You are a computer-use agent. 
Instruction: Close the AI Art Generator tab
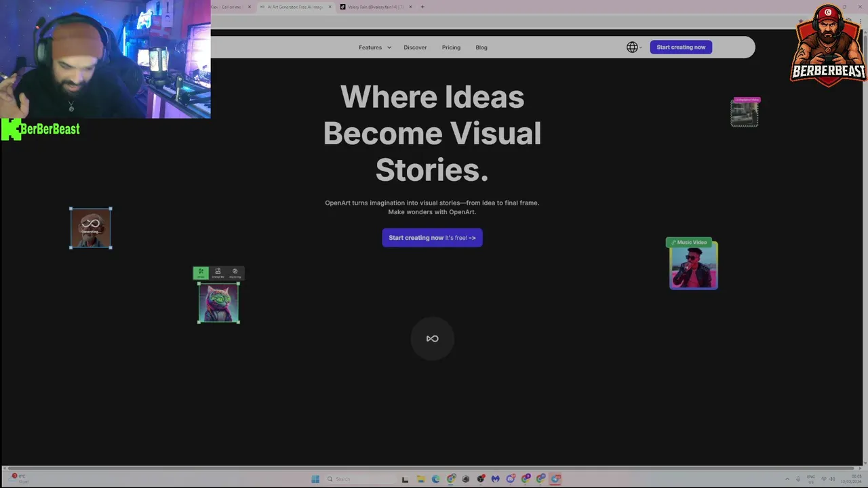(330, 7)
